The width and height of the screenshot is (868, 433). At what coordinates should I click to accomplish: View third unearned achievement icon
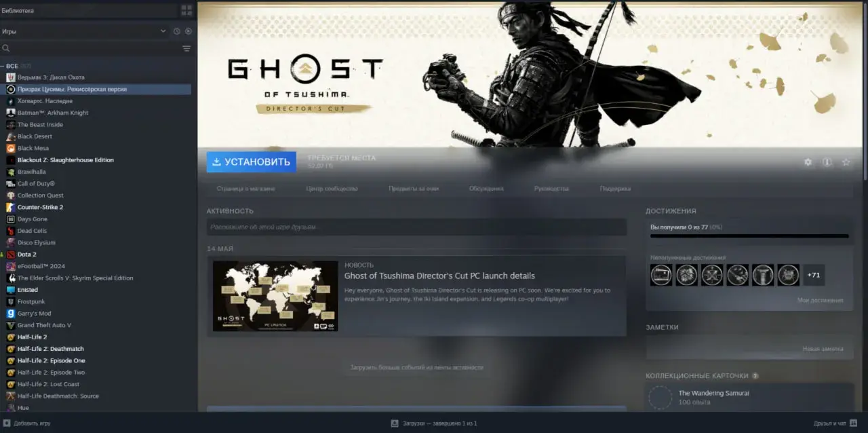(x=712, y=275)
